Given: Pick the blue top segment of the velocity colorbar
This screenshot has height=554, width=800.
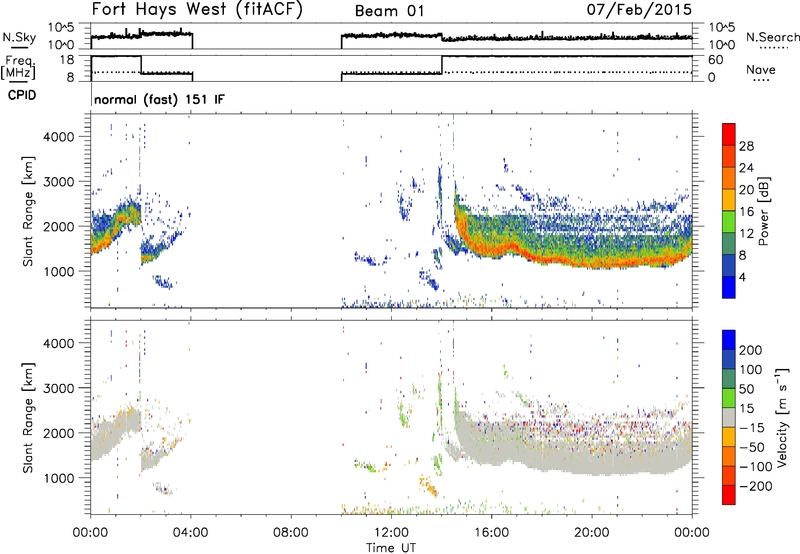Looking at the screenshot, I should click(x=729, y=340).
